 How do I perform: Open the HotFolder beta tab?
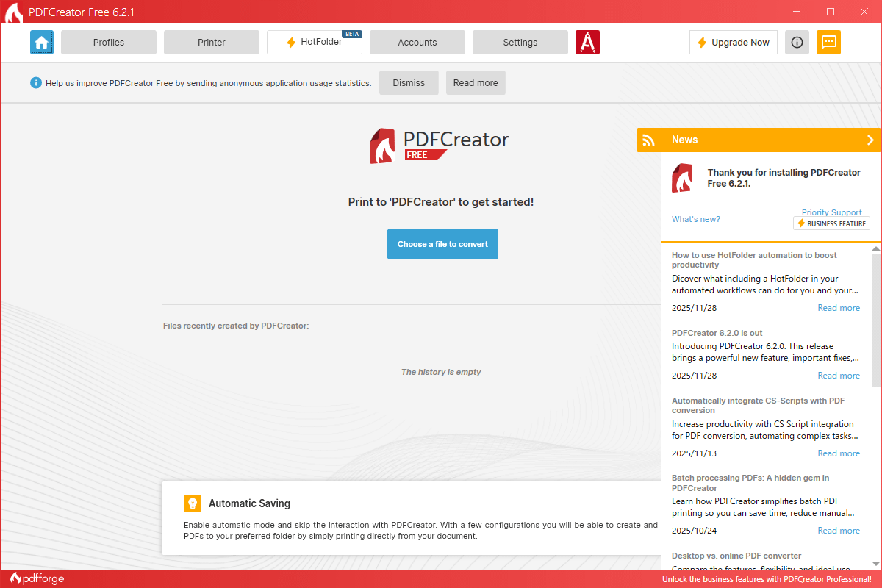click(x=315, y=43)
